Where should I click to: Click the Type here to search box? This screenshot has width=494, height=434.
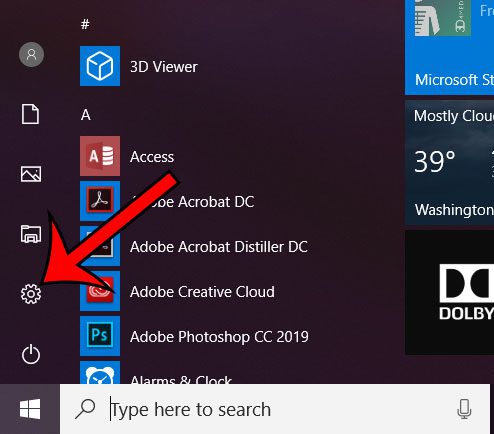pos(275,409)
